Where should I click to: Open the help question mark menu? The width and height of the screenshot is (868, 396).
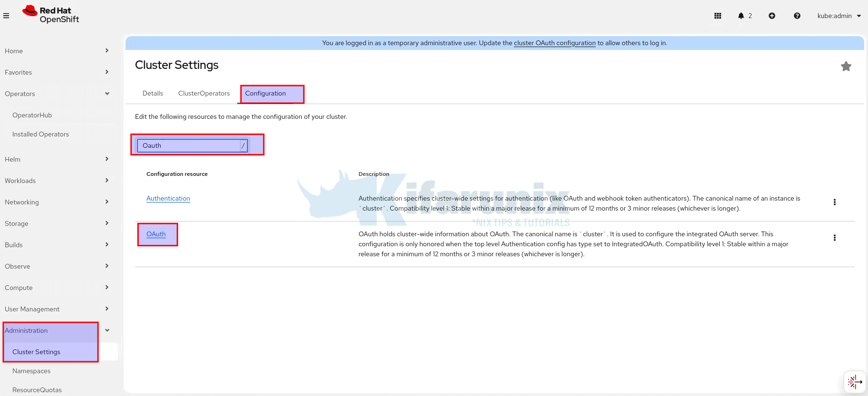[797, 16]
